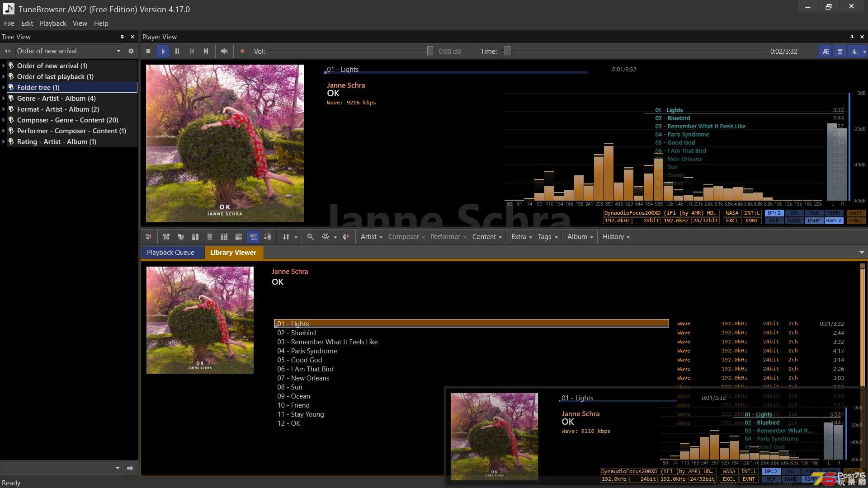Mute audio with the speaker icon
Image resolution: width=868 pixels, height=488 pixels.
pyautogui.click(x=224, y=52)
